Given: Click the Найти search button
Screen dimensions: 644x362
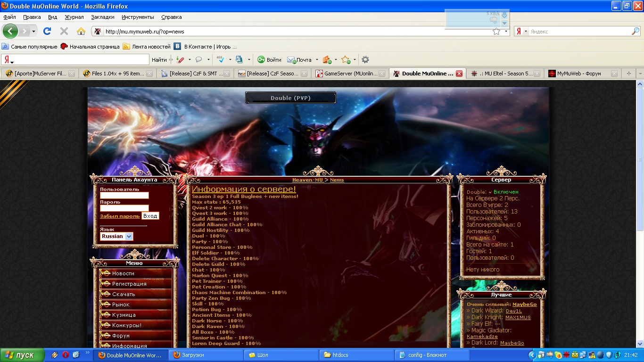Looking at the screenshot, I should (x=159, y=60).
